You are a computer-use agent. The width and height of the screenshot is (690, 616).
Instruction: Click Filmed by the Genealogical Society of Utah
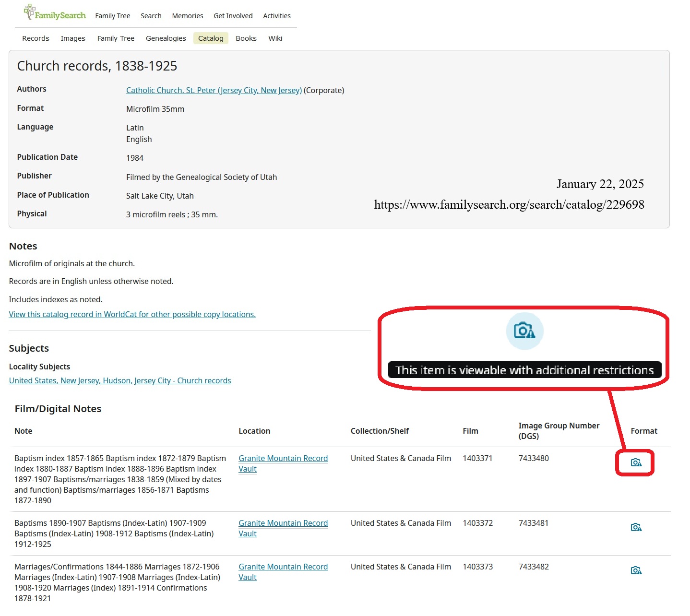[x=202, y=177]
